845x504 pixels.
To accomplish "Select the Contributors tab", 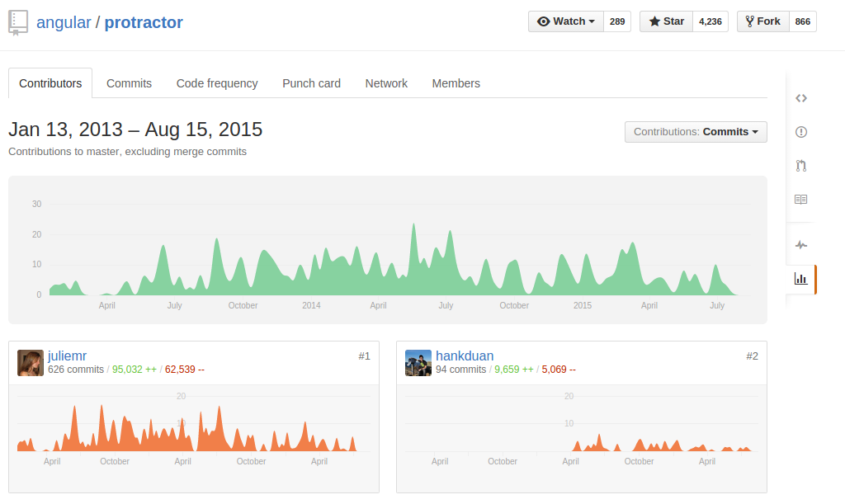I will (50, 83).
